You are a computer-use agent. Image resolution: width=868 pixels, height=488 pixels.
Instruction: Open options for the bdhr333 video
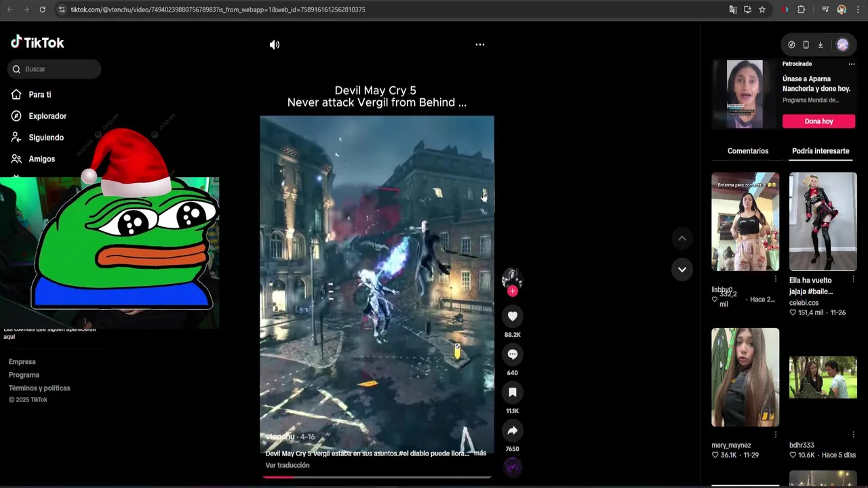(x=854, y=434)
